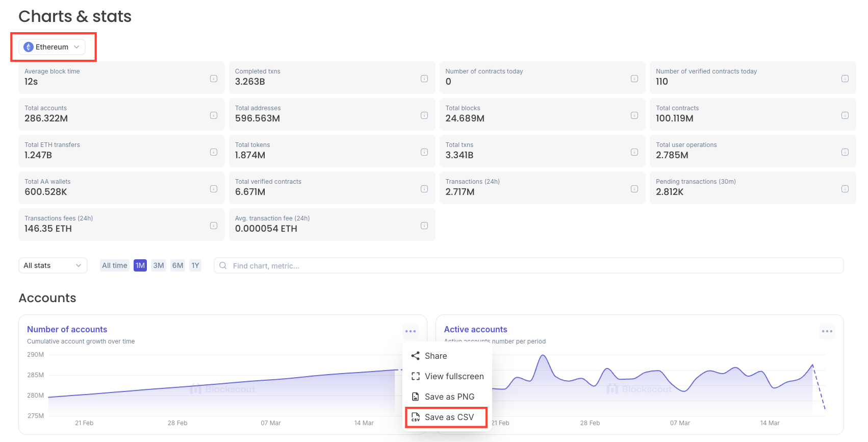The width and height of the screenshot is (868, 442).
Task: Open three-dot menu on Active accounts chart
Action: pos(827,331)
